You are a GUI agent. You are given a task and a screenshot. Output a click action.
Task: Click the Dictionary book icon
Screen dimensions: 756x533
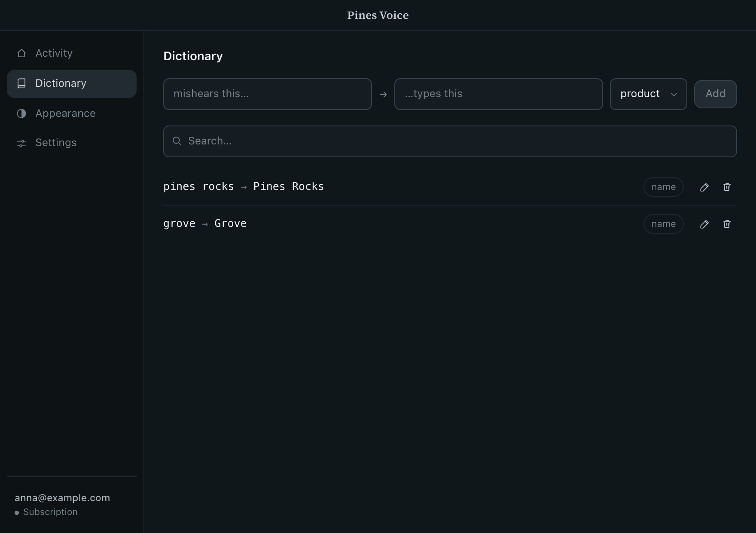click(x=21, y=83)
